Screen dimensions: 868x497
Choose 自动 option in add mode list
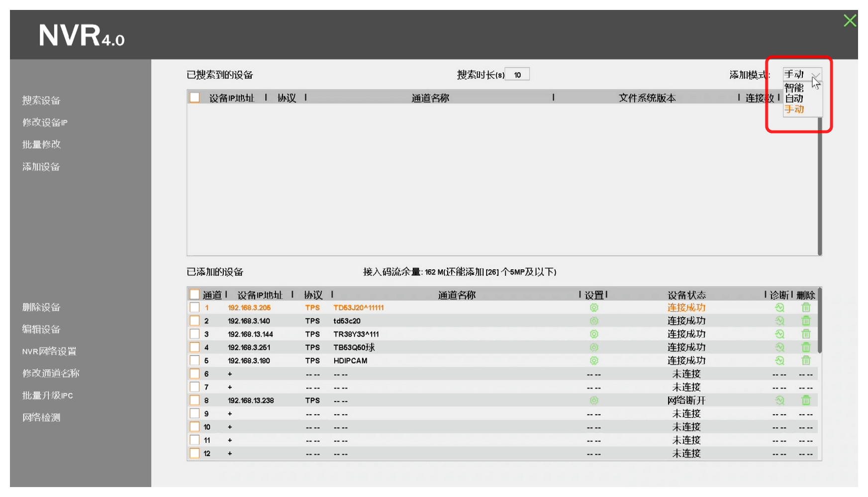[794, 98]
